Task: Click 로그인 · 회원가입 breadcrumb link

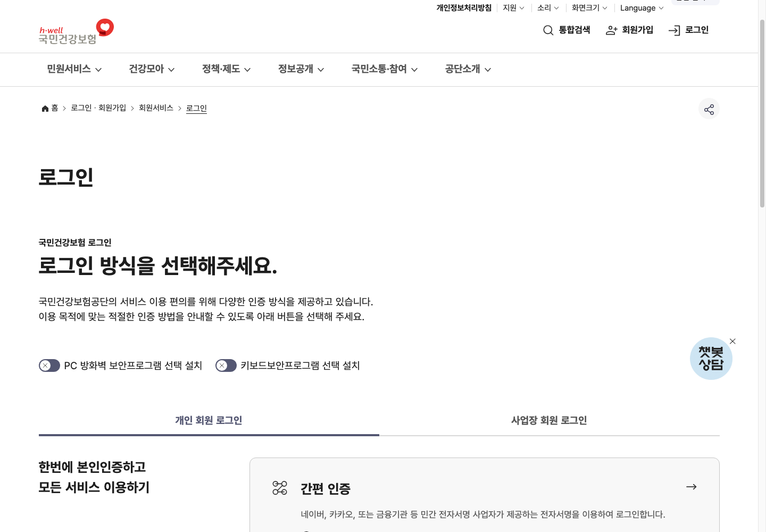Action: 98,108
